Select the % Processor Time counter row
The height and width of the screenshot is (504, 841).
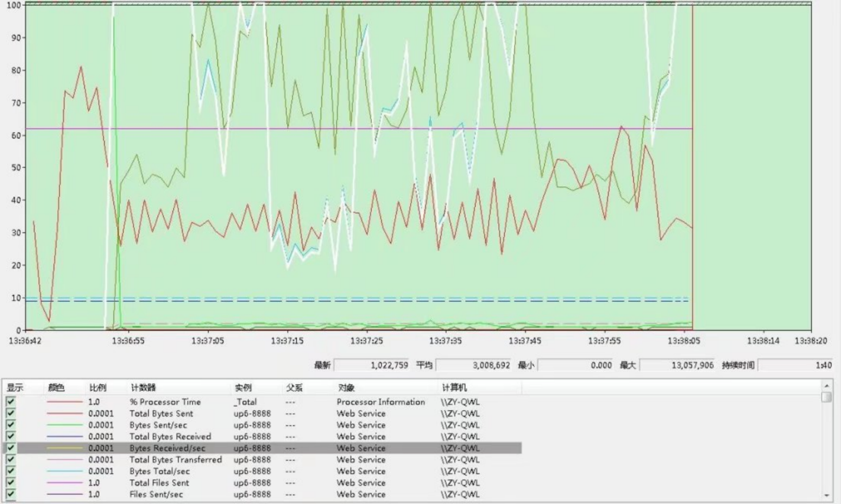point(262,402)
